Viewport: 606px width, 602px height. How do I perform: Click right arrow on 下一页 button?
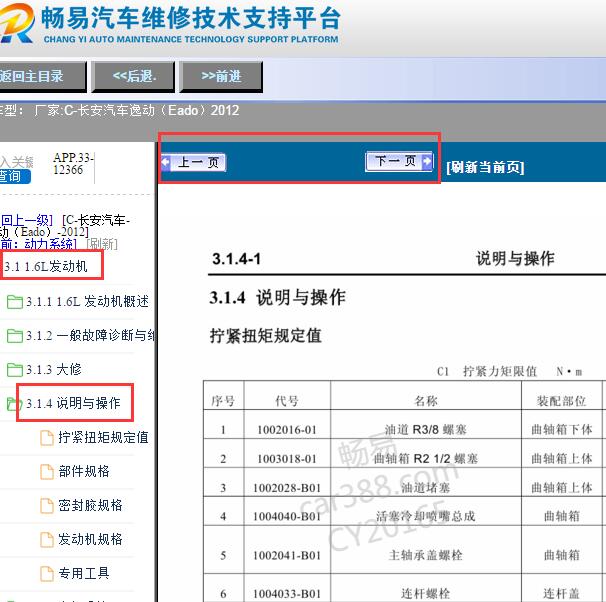(427, 161)
